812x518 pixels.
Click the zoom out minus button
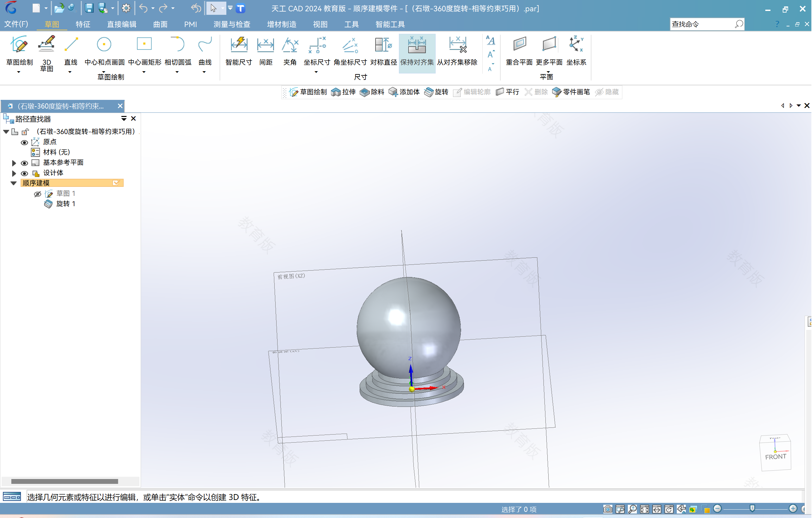click(717, 509)
